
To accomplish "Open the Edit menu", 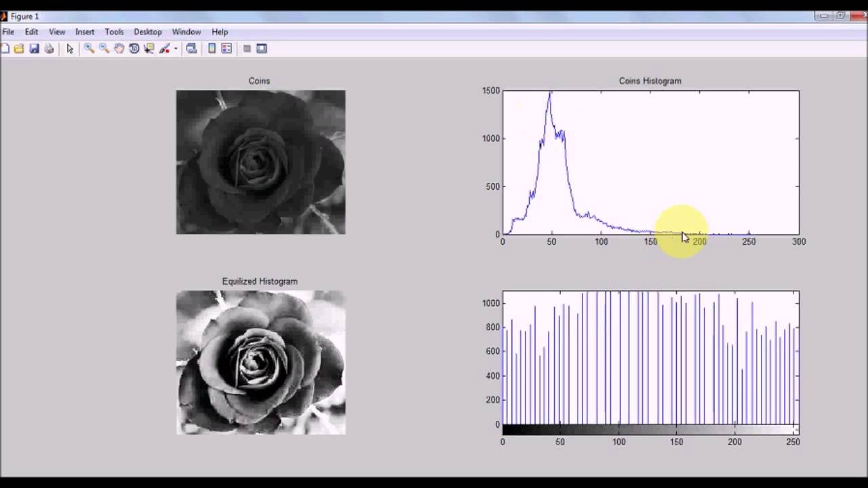I will click(x=31, y=32).
